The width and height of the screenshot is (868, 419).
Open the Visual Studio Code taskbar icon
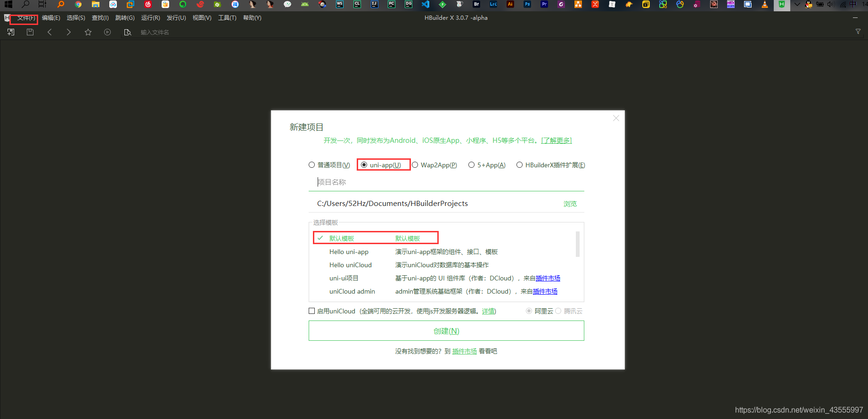(426, 4)
